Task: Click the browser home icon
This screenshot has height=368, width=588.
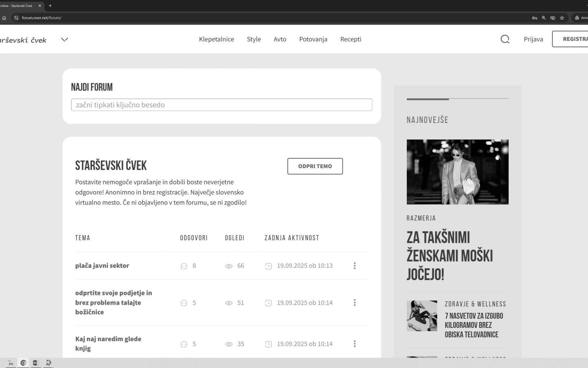Action: click(x=4, y=18)
